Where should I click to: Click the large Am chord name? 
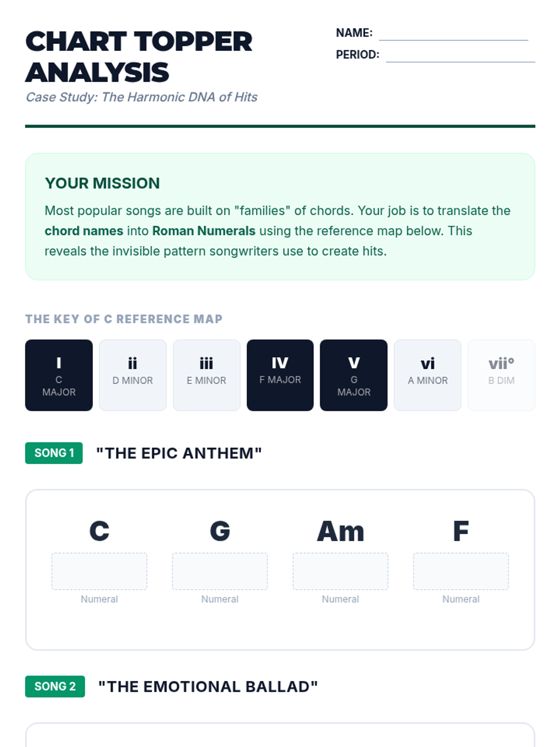point(340,531)
